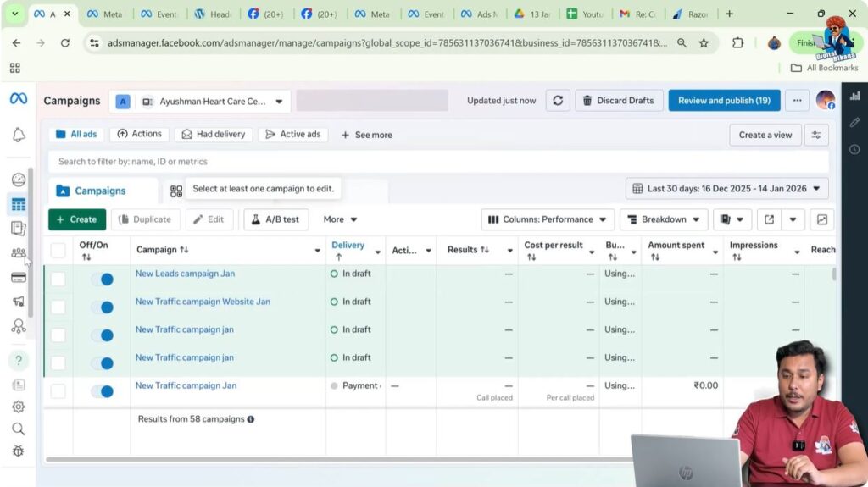This screenshot has height=487, width=868.
Task: Check the select-all campaigns header checkbox
Action: [58, 251]
